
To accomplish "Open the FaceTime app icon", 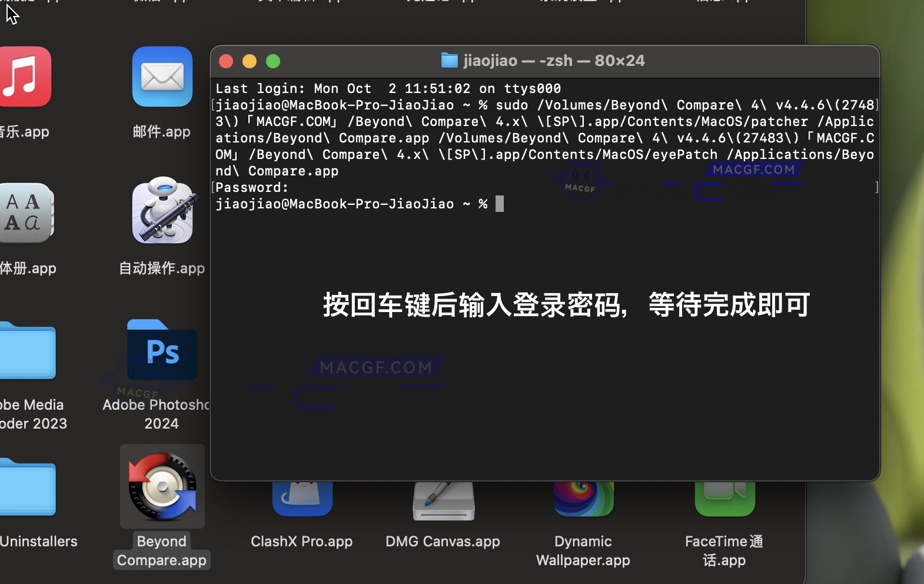I will (724, 498).
